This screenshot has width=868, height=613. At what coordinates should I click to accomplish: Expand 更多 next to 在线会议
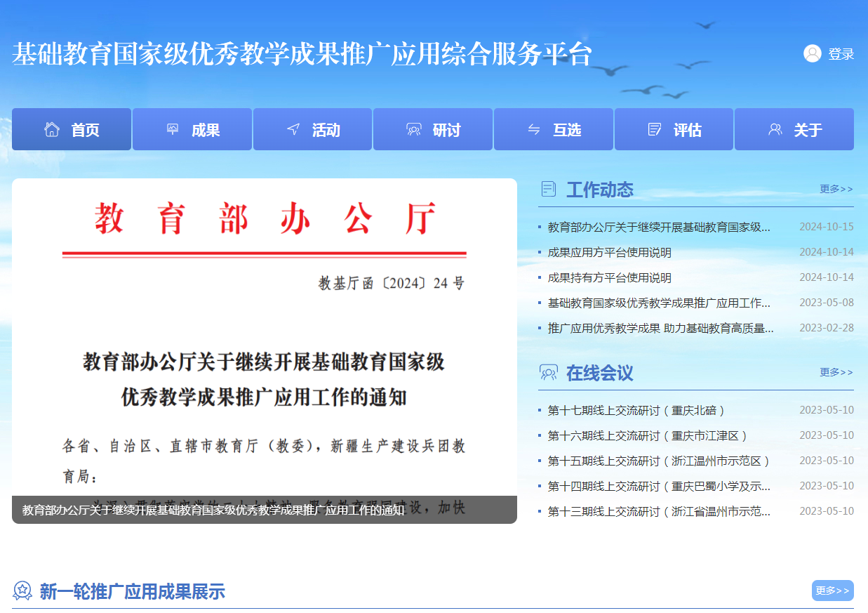click(x=836, y=372)
